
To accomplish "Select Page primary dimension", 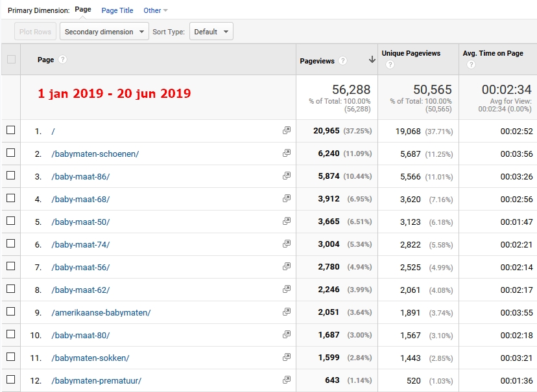I will [83, 10].
